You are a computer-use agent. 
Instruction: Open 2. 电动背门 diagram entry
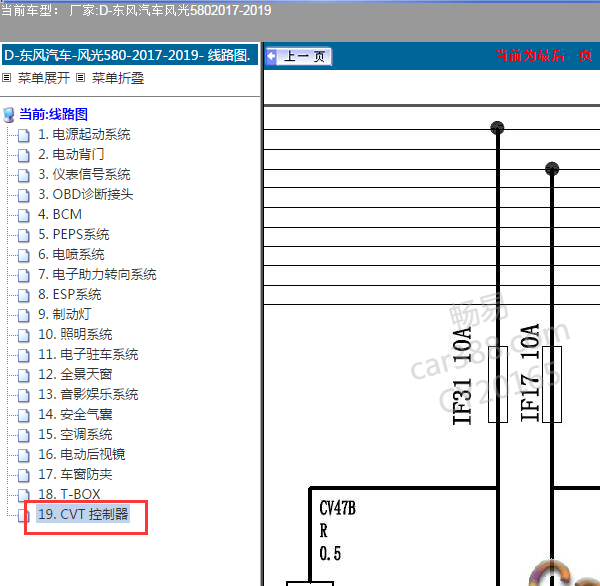click(71, 154)
